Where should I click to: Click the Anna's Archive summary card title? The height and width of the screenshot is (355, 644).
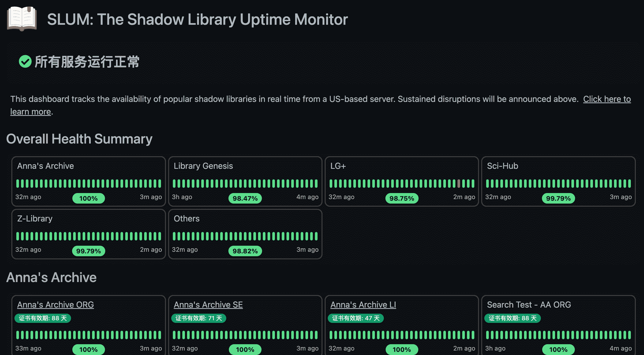tap(46, 166)
